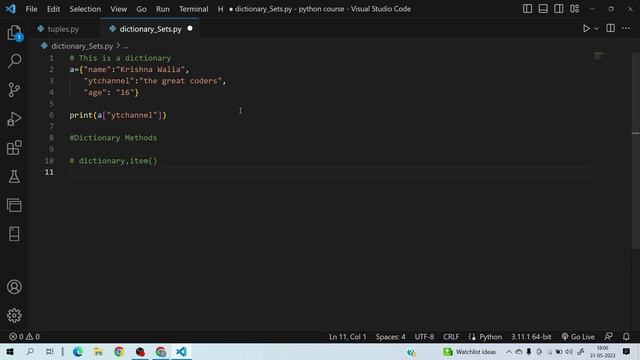
Task: Switch to the tuples.py tab
Action: [x=63, y=29]
